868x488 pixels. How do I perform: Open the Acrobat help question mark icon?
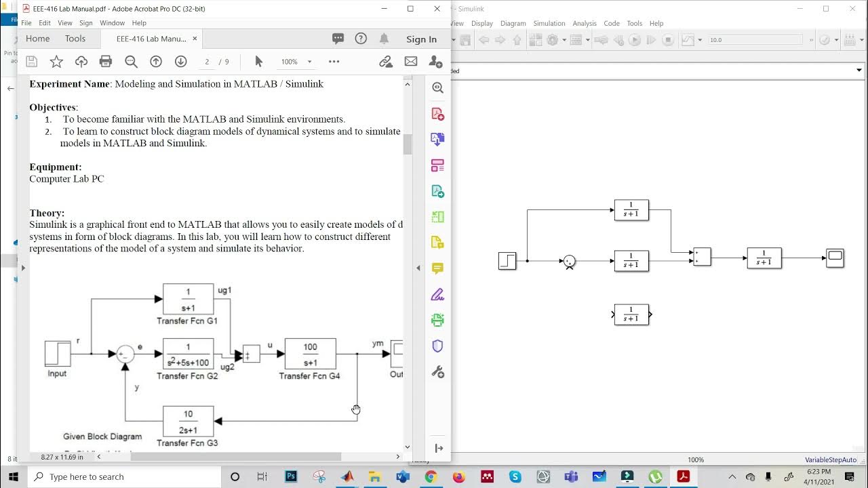(x=361, y=39)
